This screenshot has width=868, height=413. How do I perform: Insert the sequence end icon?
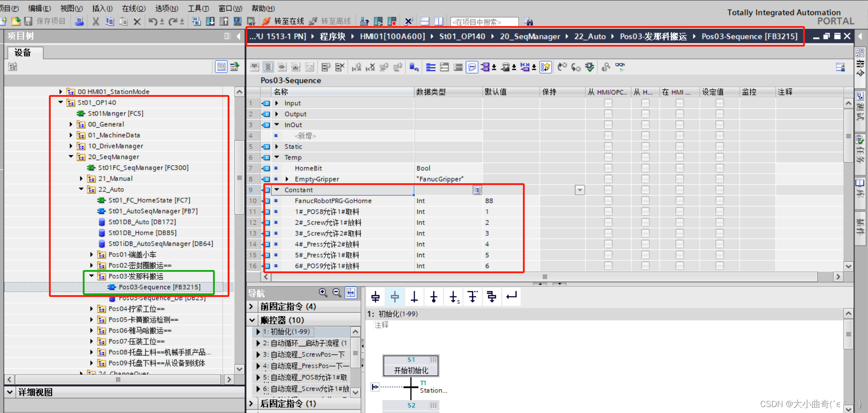pos(434,297)
